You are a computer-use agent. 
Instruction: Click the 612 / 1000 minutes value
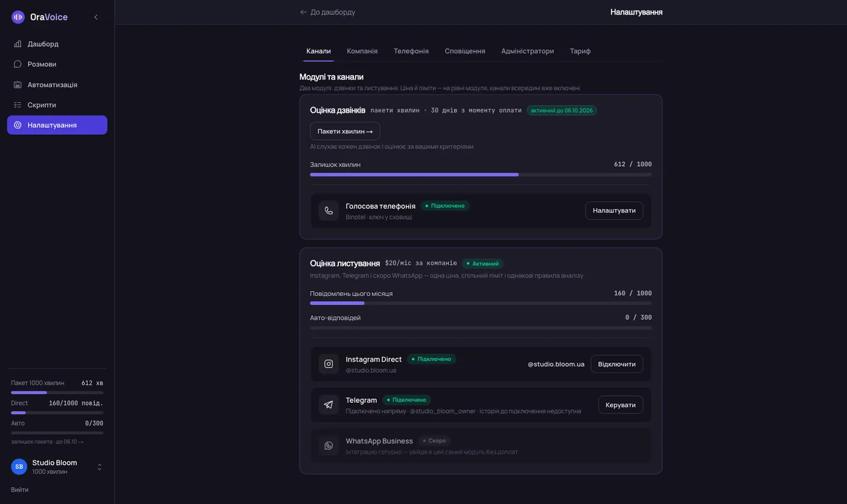633,164
